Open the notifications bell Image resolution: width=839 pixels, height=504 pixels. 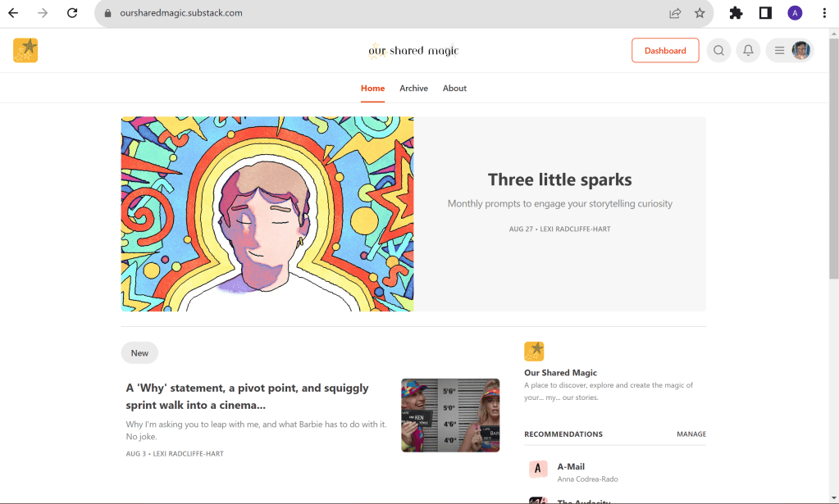coord(748,51)
